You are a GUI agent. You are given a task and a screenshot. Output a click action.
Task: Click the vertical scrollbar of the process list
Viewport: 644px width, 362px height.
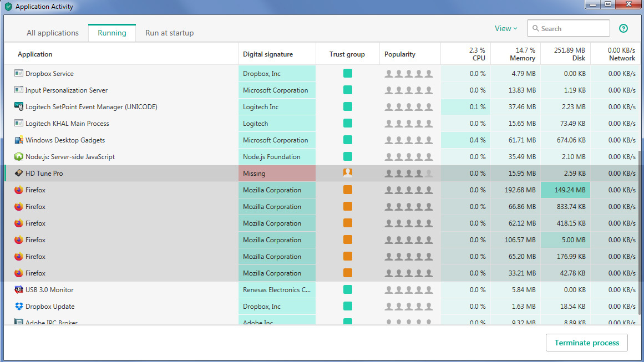point(640,232)
